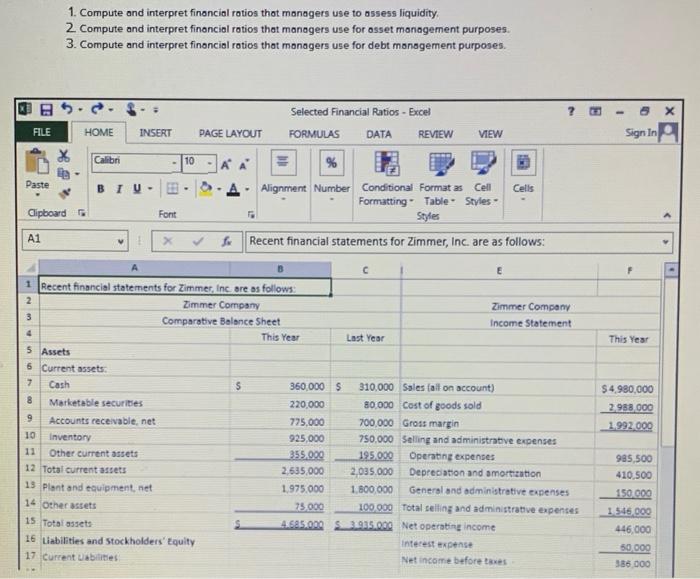Open the Name Box dropdown arrow
Screen dimensions: 700x579
click(x=121, y=241)
